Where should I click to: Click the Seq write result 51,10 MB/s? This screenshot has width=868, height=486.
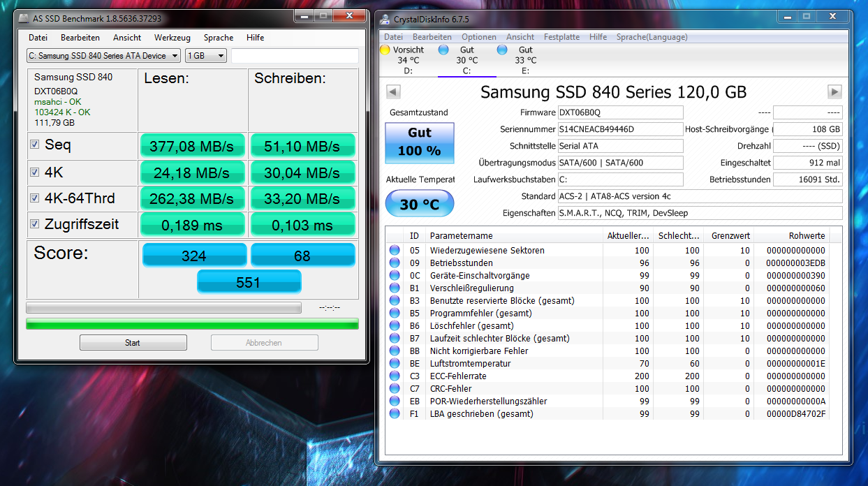[x=302, y=146]
